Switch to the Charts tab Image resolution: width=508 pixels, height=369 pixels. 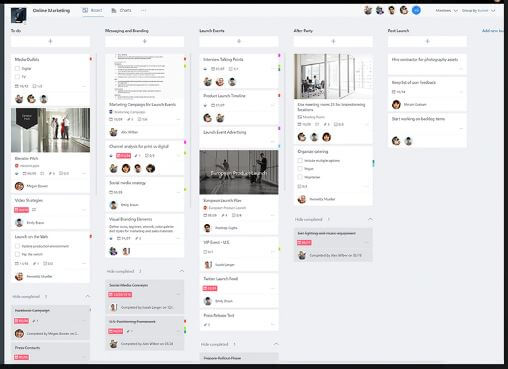click(121, 11)
